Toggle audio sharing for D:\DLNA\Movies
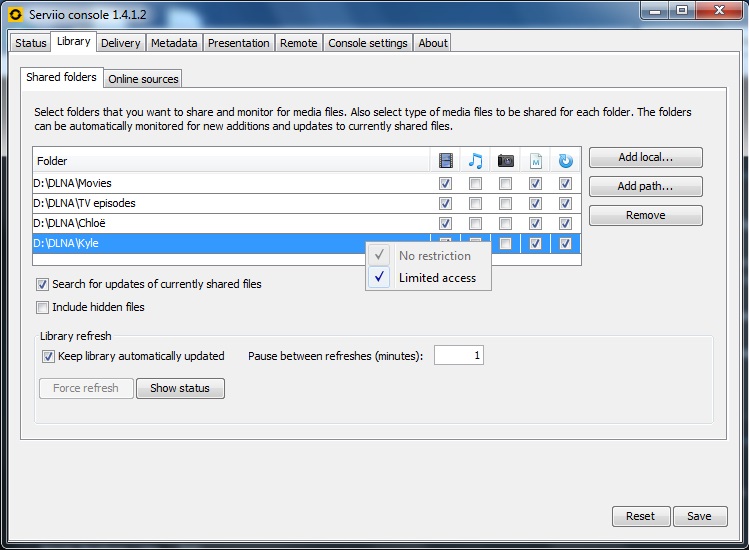The image size is (749, 550). click(x=475, y=183)
